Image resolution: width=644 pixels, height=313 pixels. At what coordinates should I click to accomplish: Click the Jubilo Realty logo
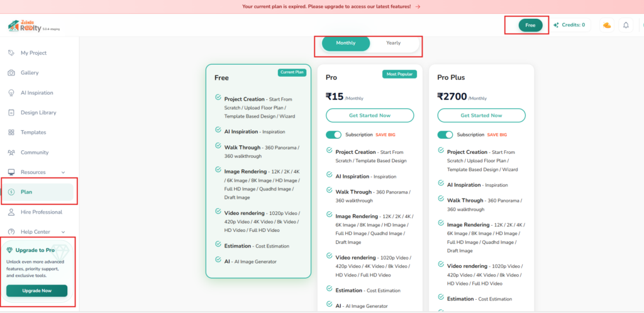26,26
